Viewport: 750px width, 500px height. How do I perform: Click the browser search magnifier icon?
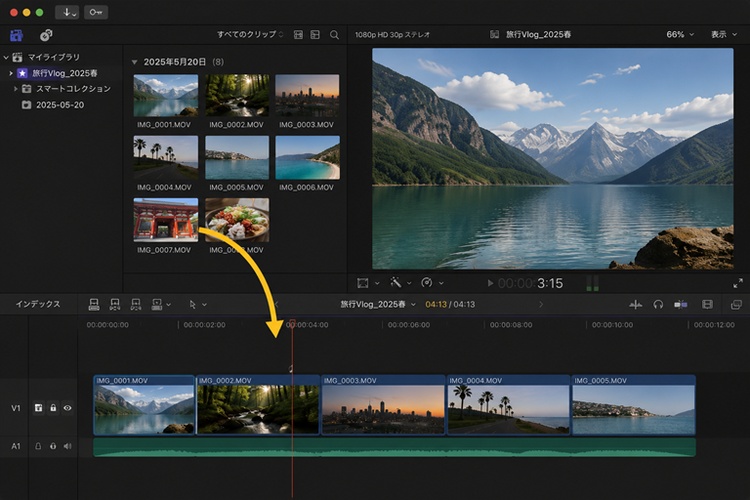334,34
